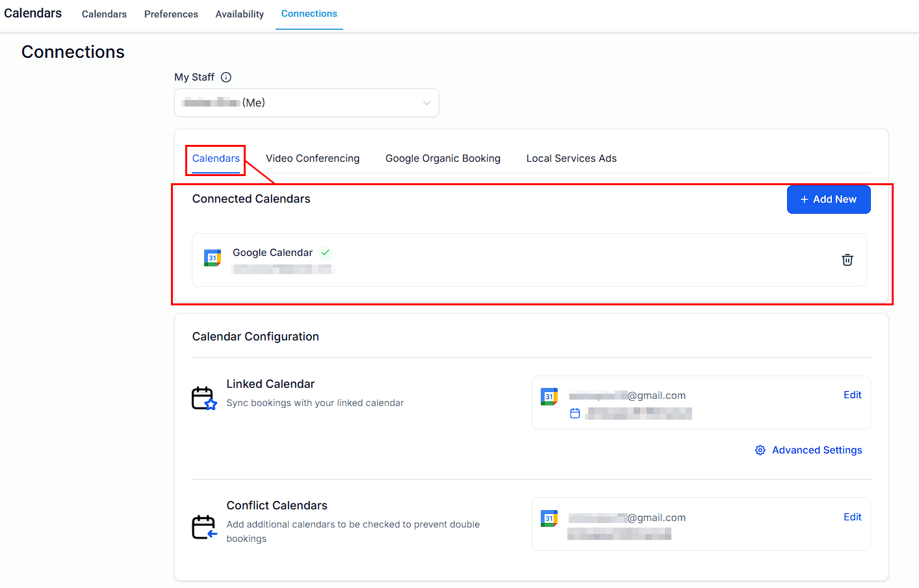This screenshot has height=588, width=919.
Task: Expand staff selector using chevron arrow
Action: point(426,103)
